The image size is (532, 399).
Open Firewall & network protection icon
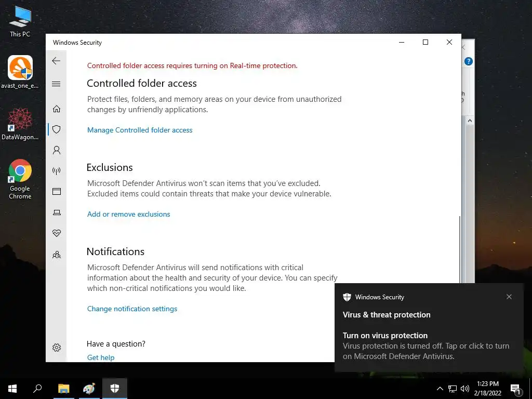point(57,170)
